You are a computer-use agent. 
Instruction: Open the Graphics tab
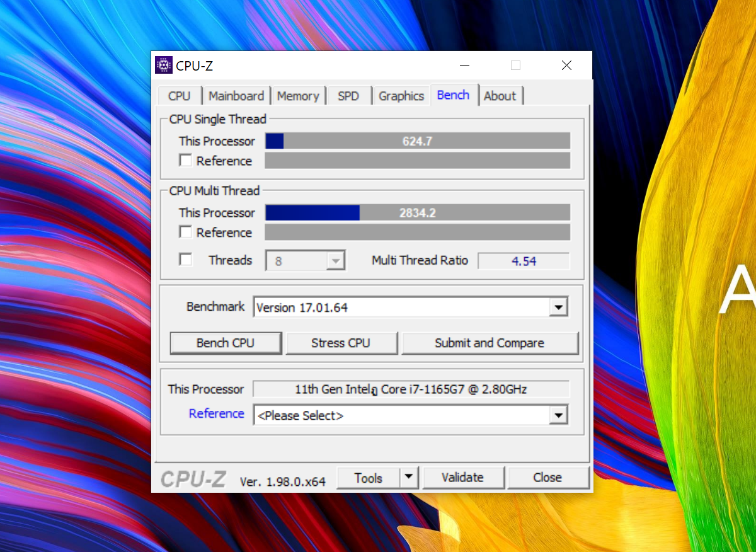point(401,96)
